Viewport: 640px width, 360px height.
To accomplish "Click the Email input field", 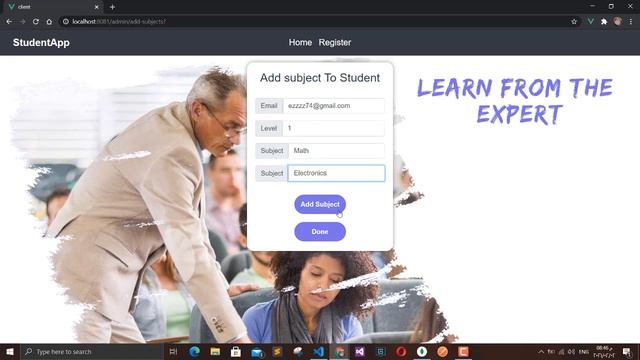I will click(333, 106).
